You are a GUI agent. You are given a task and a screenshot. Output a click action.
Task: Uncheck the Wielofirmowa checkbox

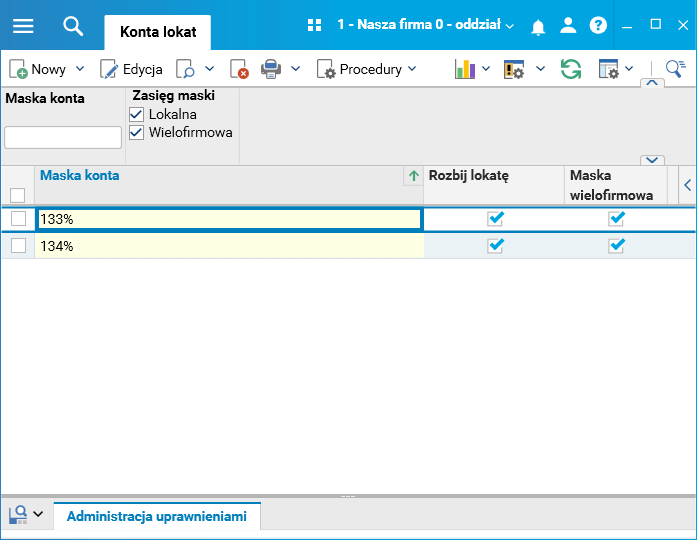tap(136, 132)
